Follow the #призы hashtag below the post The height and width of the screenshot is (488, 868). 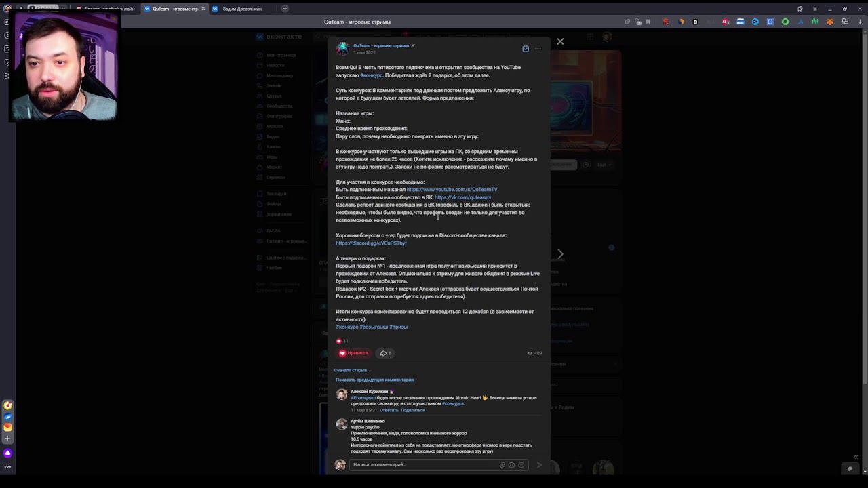[x=399, y=327]
